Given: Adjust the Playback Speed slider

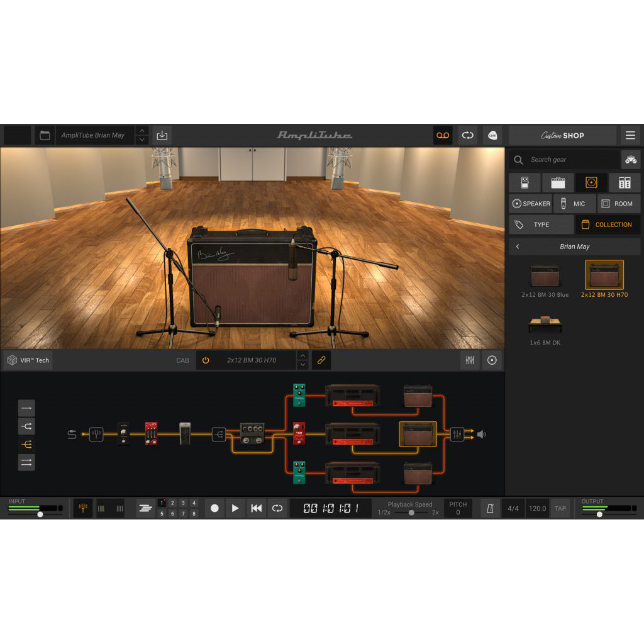Looking at the screenshot, I should [412, 513].
